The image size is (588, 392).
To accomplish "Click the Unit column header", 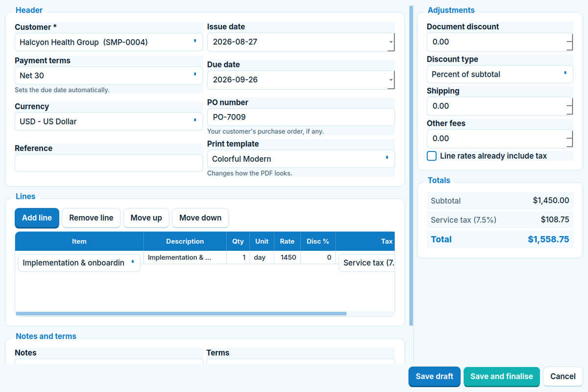I will coord(262,242).
